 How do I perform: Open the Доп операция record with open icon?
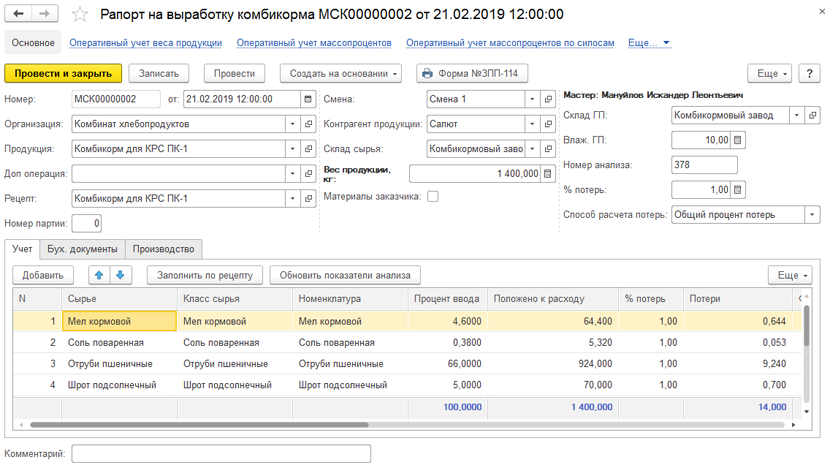coord(308,174)
